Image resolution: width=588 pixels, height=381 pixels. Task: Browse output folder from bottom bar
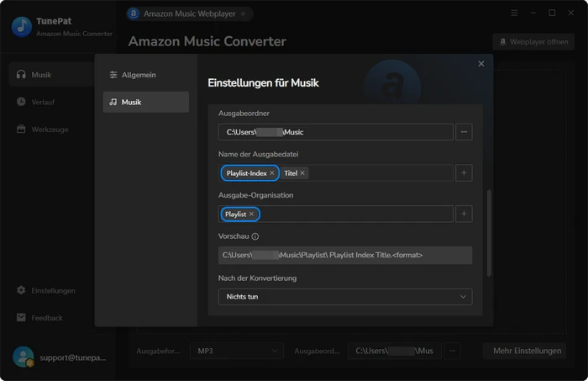[452, 351]
